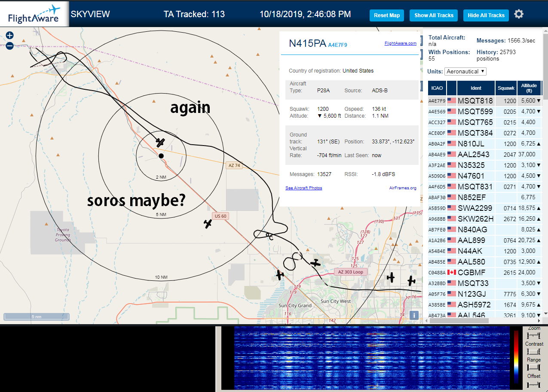Open See Aircraft Photos link
Screen dimensions: 548x392
click(x=304, y=188)
